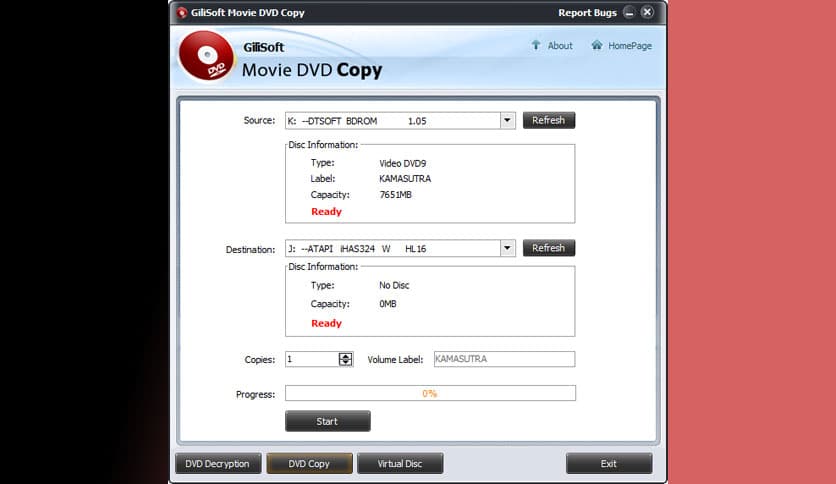Viewport: 836px width, 484px height.
Task: Click the HomePage house icon
Action: (597, 45)
